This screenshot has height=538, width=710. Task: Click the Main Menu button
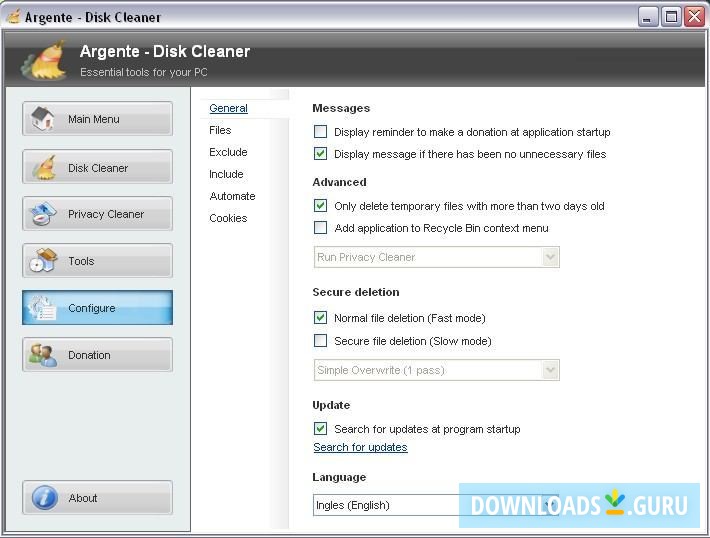click(97, 119)
